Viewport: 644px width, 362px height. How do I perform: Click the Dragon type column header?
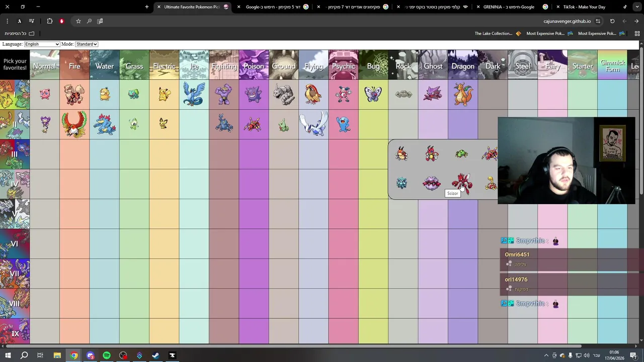click(x=463, y=65)
